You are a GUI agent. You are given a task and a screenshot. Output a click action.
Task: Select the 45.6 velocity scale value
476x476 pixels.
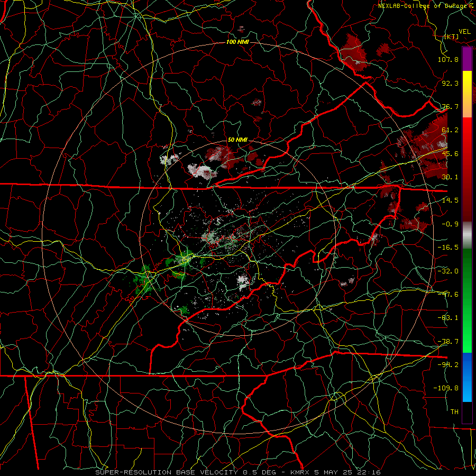tap(450, 153)
